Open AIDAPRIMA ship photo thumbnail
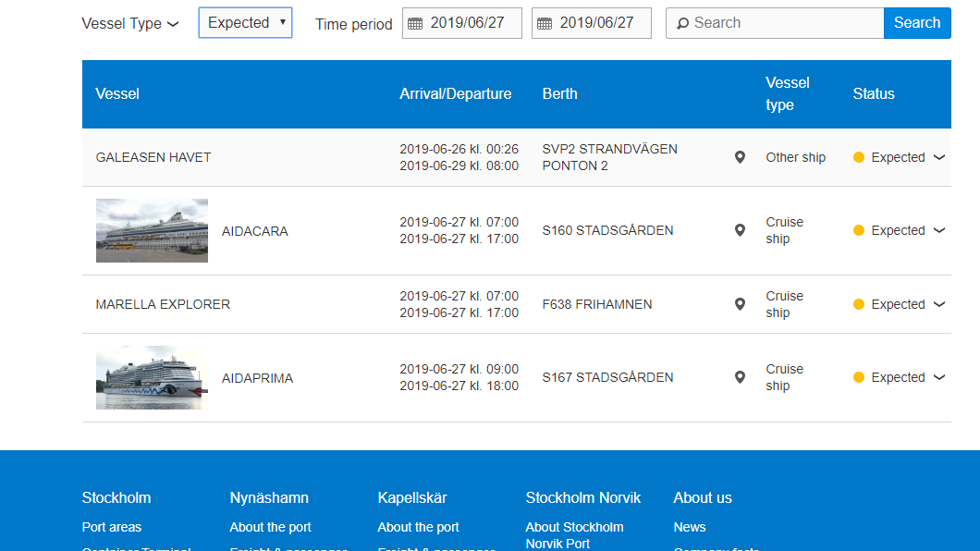The height and width of the screenshot is (551, 980). coord(152,377)
